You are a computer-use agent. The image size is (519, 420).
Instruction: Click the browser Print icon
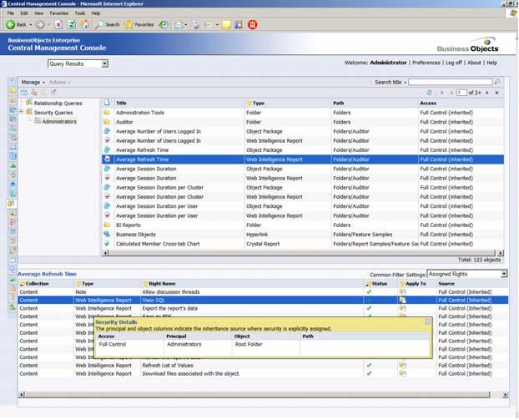pos(195,24)
